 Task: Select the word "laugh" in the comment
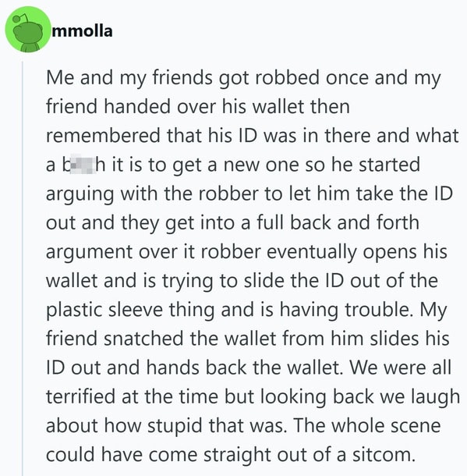[435, 398]
